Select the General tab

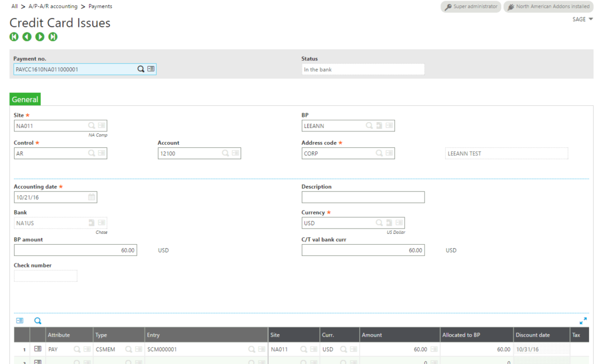tap(25, 99)
